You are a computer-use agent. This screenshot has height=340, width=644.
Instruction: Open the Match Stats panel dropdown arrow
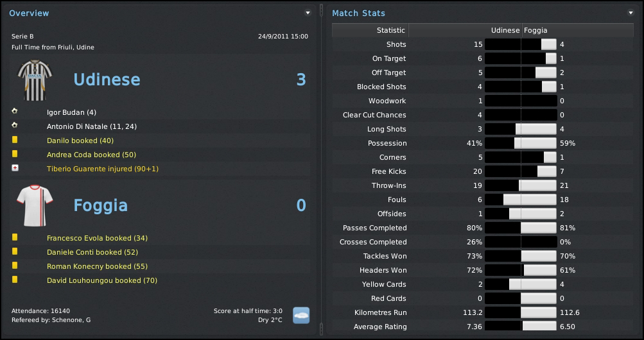pos(631,13)
